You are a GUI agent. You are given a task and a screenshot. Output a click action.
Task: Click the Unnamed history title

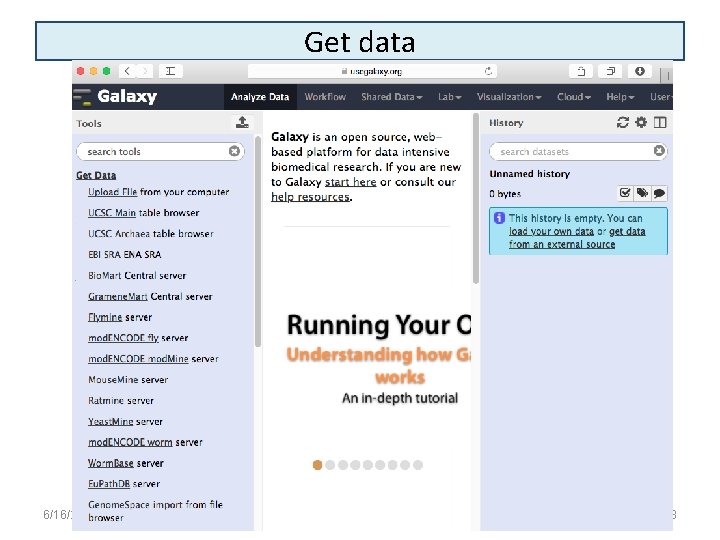pos(529,174)
